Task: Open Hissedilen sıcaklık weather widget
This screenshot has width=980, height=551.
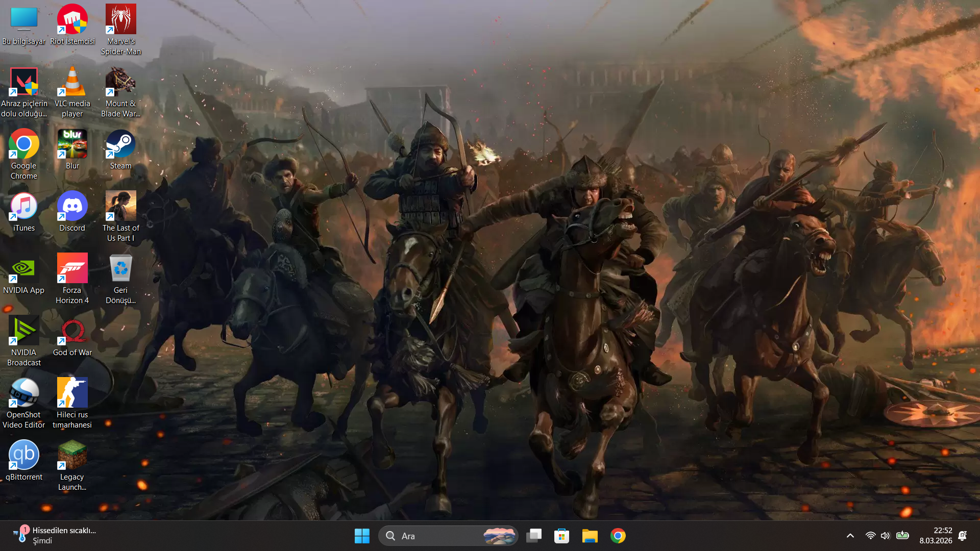Action: coord(55,536)
